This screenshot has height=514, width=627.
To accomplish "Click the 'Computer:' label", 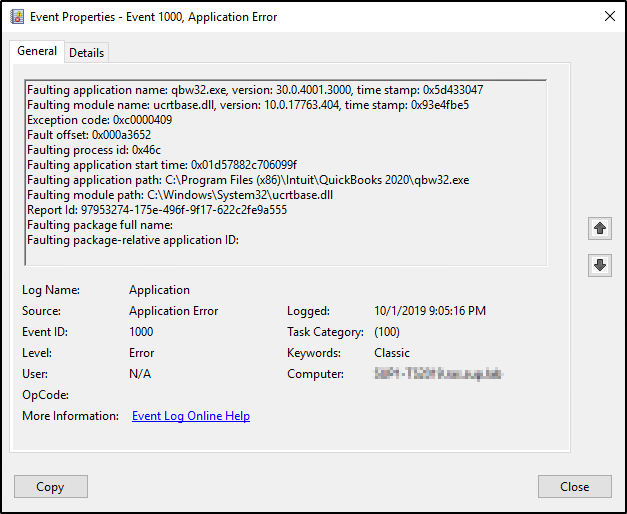I will pos(315,374).
